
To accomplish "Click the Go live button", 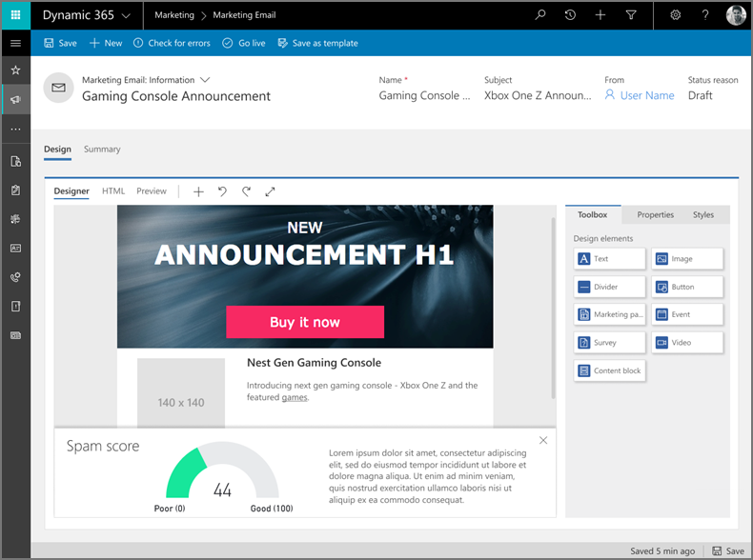I will point(244,44).
